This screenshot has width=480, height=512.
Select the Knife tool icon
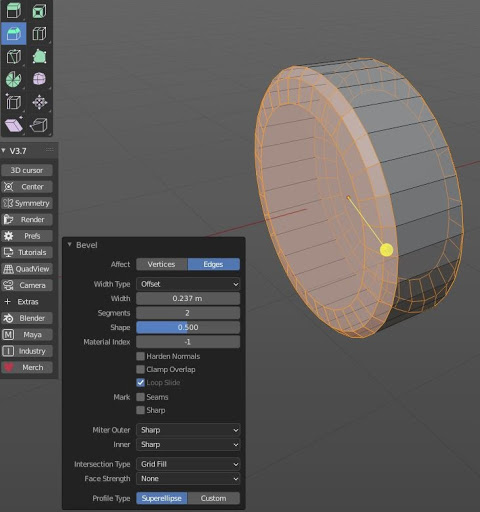click(x=14, y=56)
